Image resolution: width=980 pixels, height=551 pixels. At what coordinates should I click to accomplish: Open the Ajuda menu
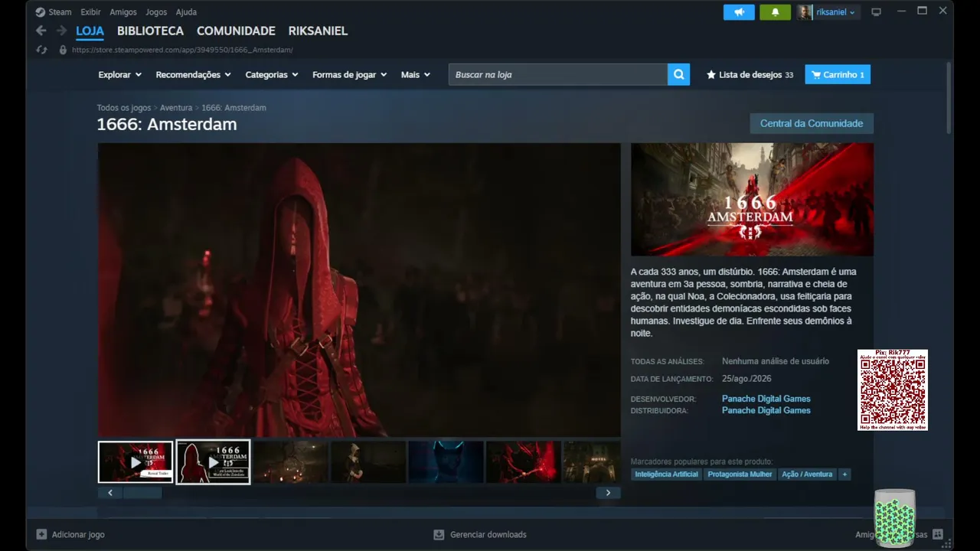click(x=186, y=12)
